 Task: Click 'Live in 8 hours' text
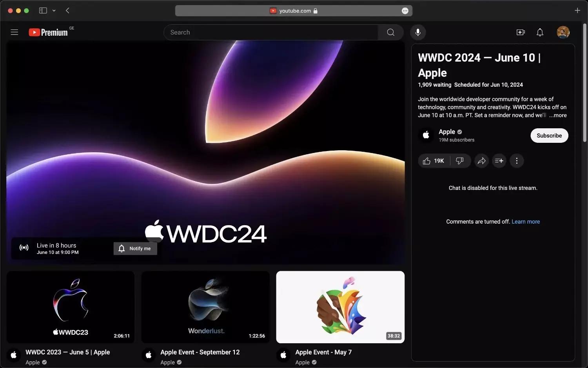56,246
